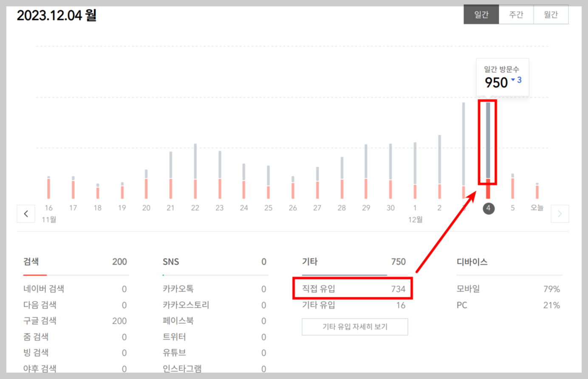
Task: Click the 일간 방문수 950 tooltip
Action: click(x=503, y=77)
